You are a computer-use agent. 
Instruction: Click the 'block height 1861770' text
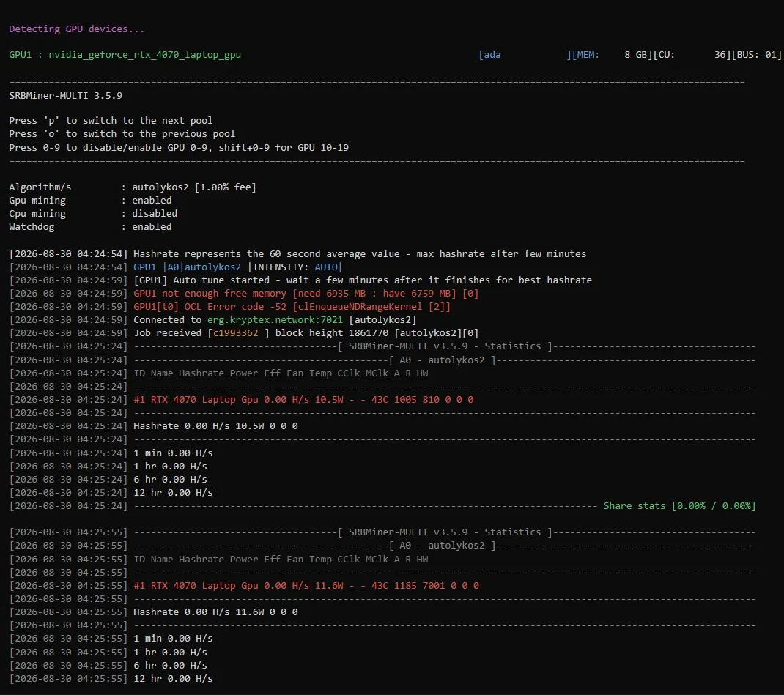[x=332, y=333]
